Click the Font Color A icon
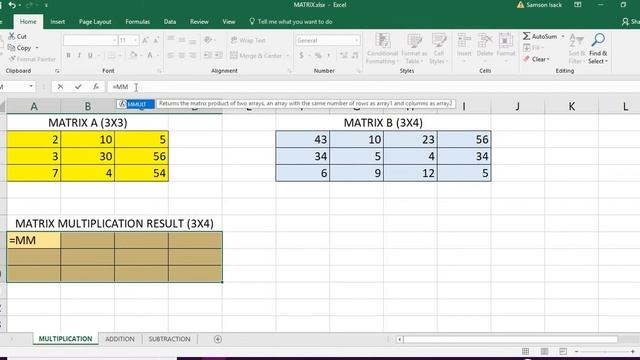Viewport: 640px width, 360px height. 150,55
